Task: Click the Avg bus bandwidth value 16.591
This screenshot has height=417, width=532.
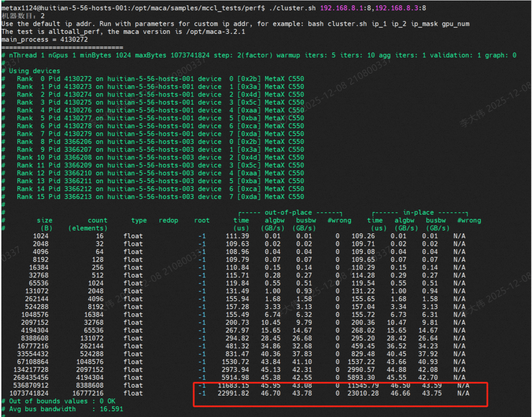Action: click(111, 409)
